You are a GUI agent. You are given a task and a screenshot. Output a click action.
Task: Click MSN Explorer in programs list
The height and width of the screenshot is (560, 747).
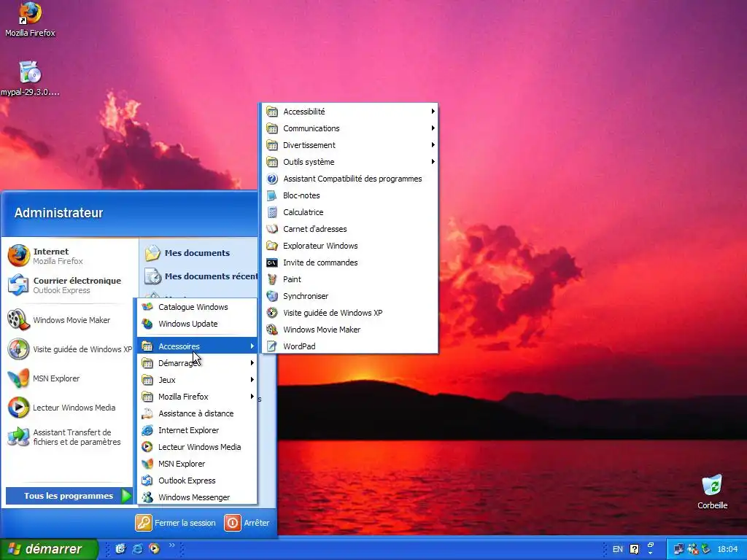197,464
